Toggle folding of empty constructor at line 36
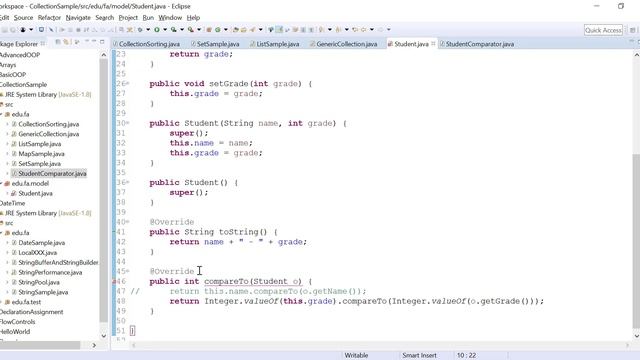This screenshot has height=360, width=640. click(x=127, y=182)
